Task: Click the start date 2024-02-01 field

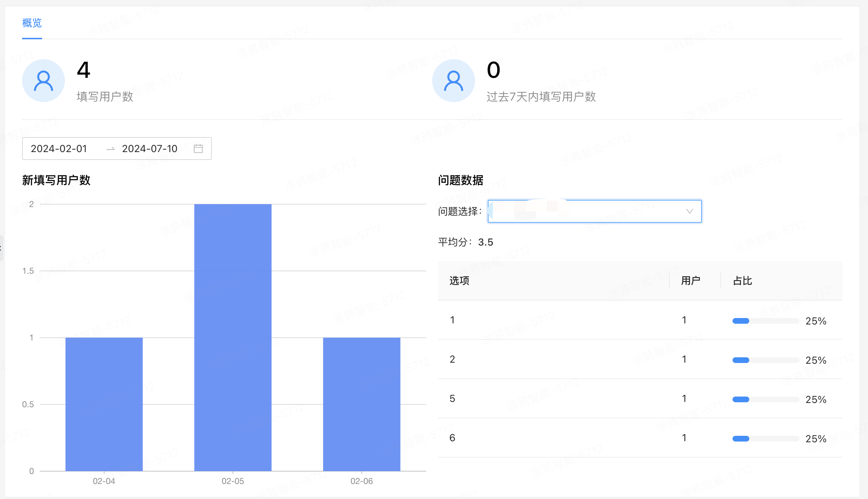Action: tap(59, 148)
